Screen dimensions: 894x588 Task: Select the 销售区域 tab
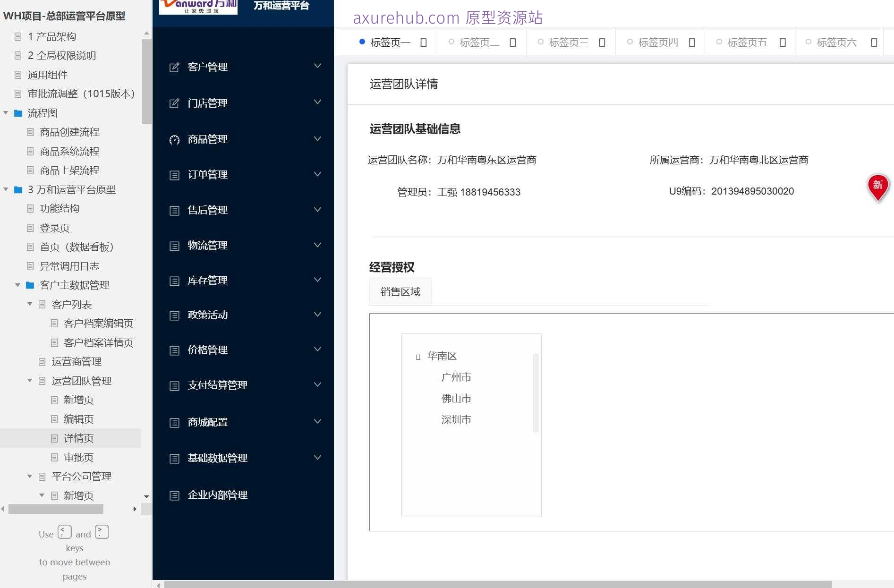(400, 291)
